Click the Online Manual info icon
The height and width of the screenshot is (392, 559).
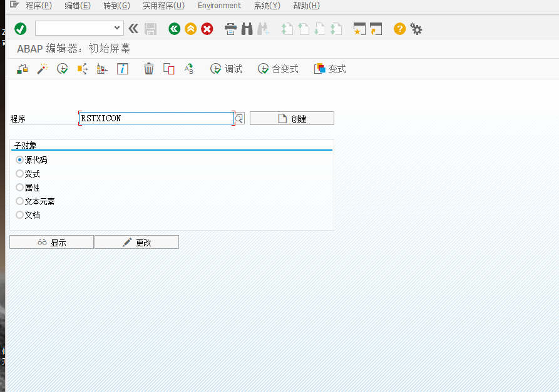122,69
